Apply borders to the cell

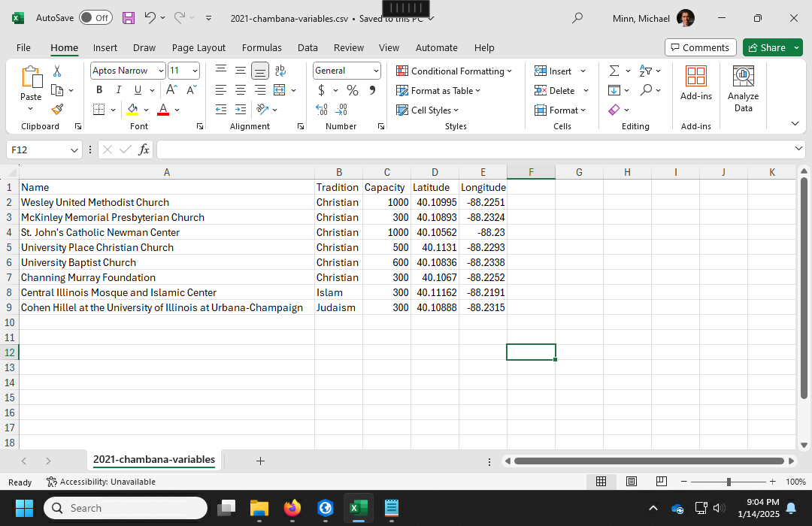coord(99,109)
